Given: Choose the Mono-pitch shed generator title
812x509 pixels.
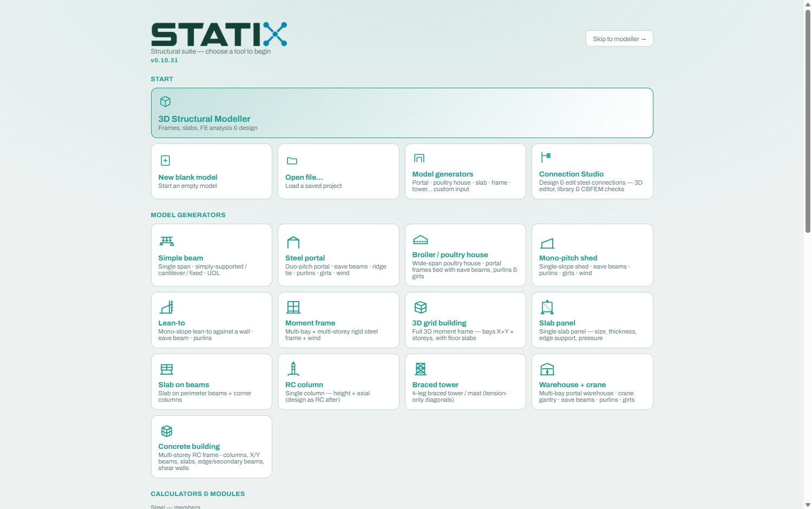Looking at the screenshot, I should tap(568, 258).
